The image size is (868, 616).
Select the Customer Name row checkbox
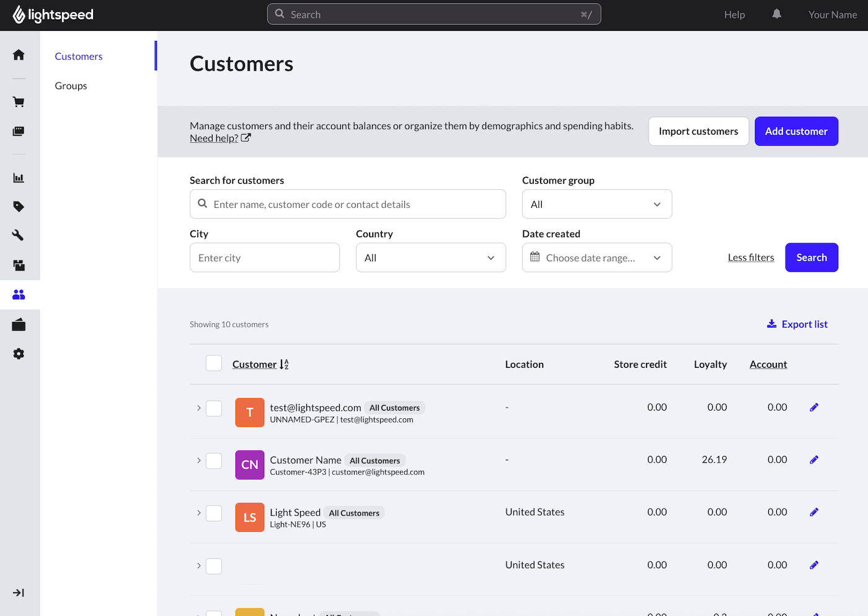point(214,461)
